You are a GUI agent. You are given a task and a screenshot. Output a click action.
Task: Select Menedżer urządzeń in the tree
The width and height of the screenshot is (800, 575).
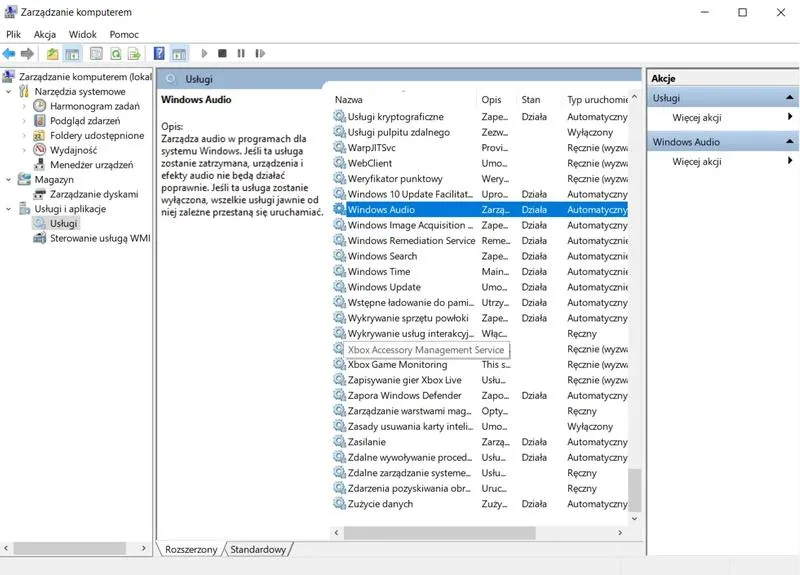tap(91, 164)
